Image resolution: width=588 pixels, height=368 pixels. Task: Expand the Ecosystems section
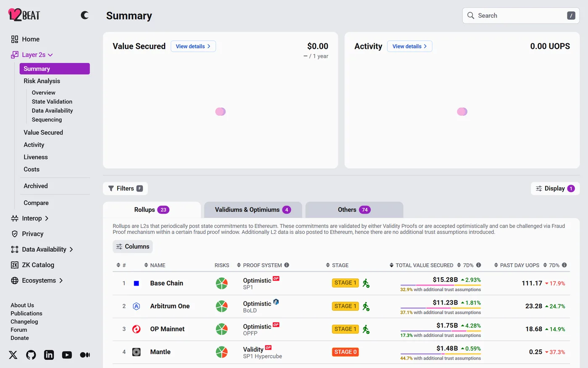click(x=37, y=281)
